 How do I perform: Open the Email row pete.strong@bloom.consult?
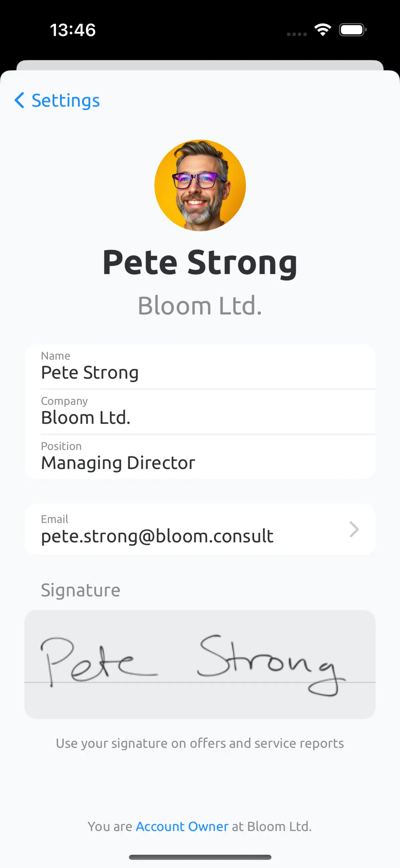click(200, 529)
